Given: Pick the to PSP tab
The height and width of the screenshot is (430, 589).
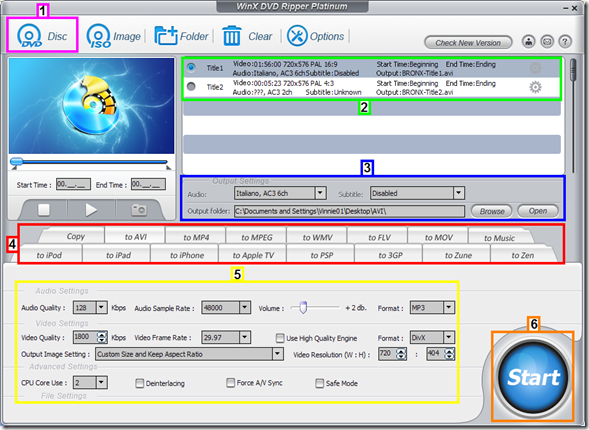Looking at the screenshot, I should click(x=322, y=255).
